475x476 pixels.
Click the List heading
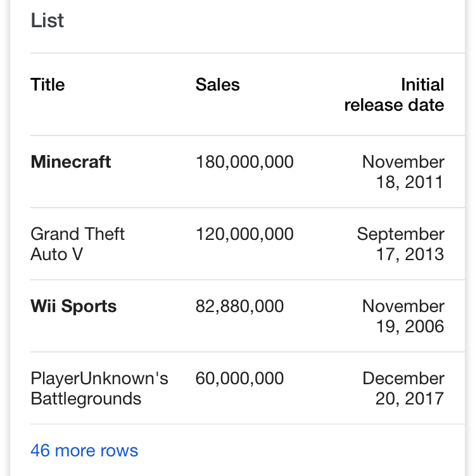[x=47, y=20]
